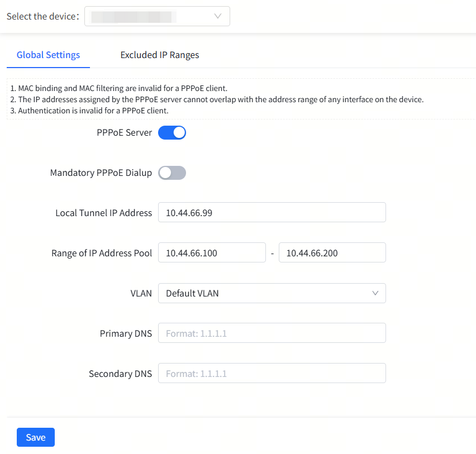Focus the Local Tunnel IP Address field

[x=272, y=213]
